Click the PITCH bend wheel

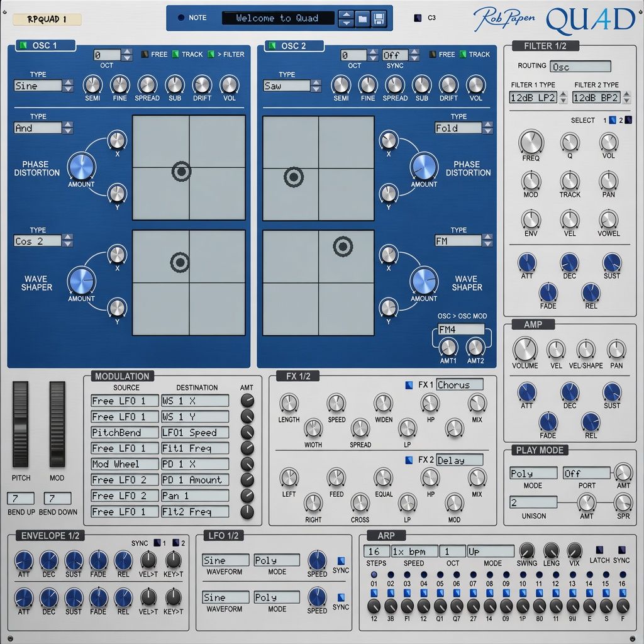(x=21, y=424)
